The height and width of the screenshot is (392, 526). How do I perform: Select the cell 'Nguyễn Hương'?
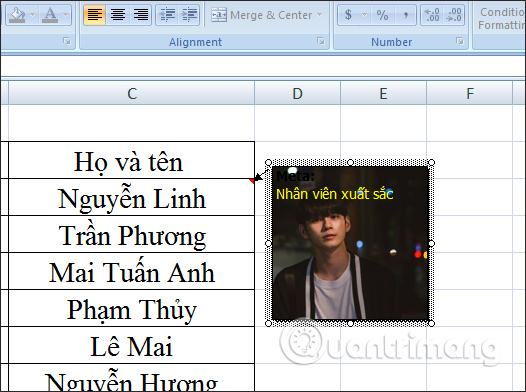132,378
